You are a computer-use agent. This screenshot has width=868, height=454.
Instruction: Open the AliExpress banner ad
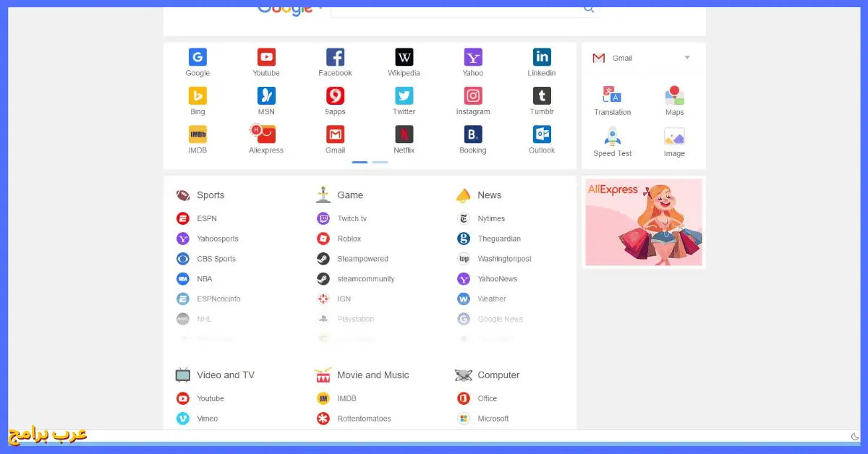(x=644, y=223)
